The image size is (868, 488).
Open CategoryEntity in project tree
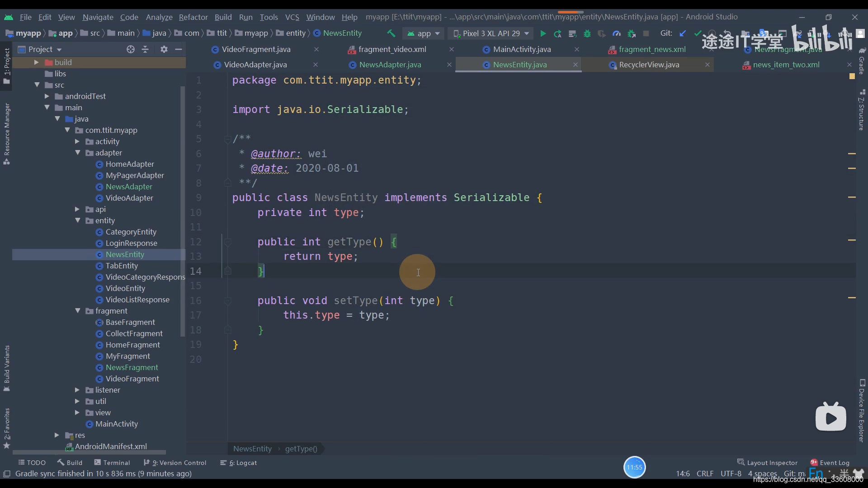(131, 232)
